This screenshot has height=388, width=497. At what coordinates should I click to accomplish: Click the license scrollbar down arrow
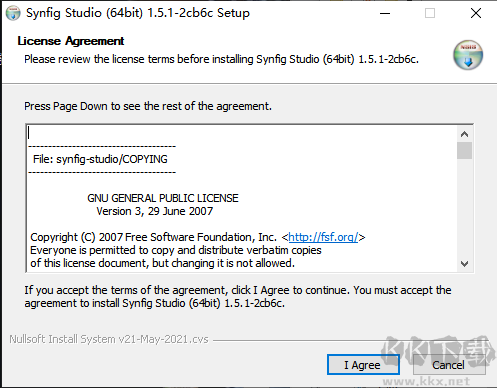pyautogui.click(x=464, y=264)
